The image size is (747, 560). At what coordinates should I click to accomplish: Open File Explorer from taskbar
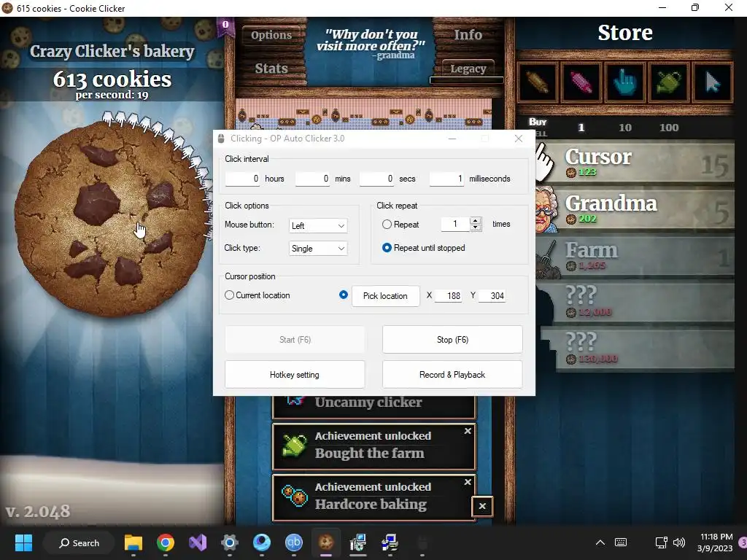click(133, 542)
